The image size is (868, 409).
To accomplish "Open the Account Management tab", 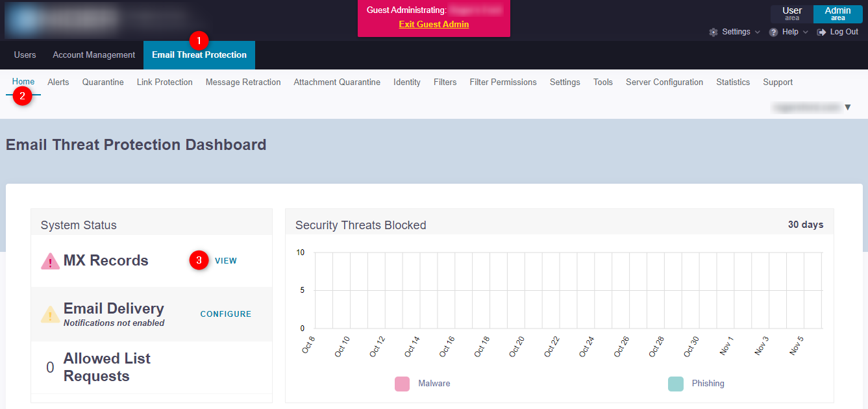I will click(93, 55).
